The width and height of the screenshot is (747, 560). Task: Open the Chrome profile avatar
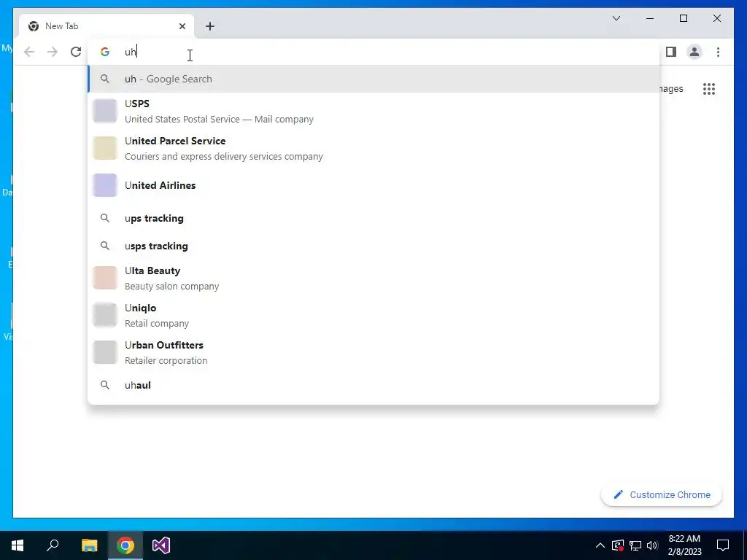(694, 52)
